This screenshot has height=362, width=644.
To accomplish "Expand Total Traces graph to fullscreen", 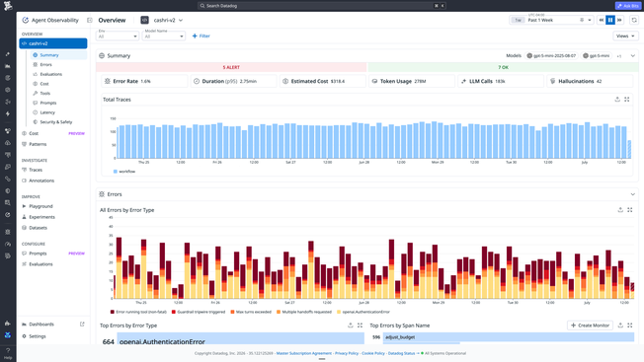I will (x=627, y=100).
